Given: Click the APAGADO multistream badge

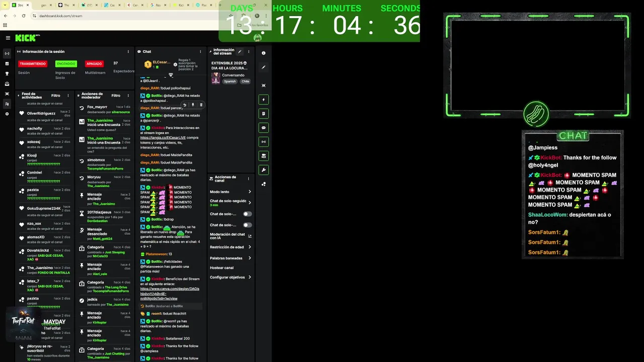Looking at the screenshot, I should coord(94,64).
